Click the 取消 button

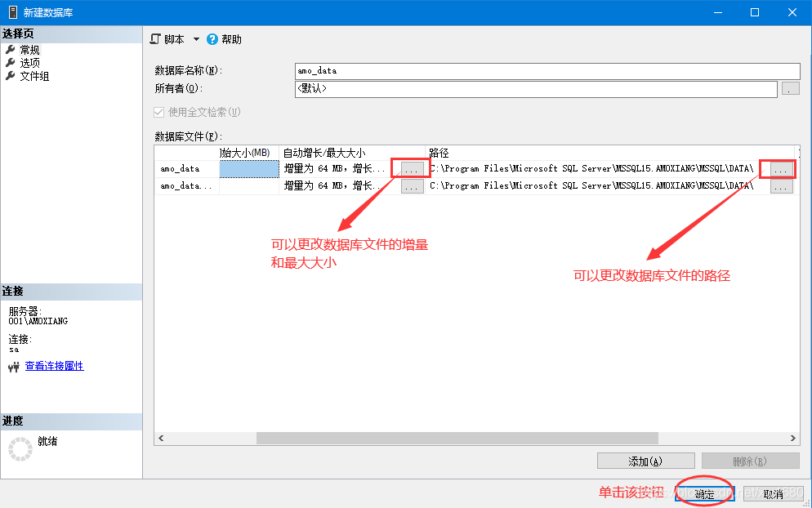tap(773, 494)
